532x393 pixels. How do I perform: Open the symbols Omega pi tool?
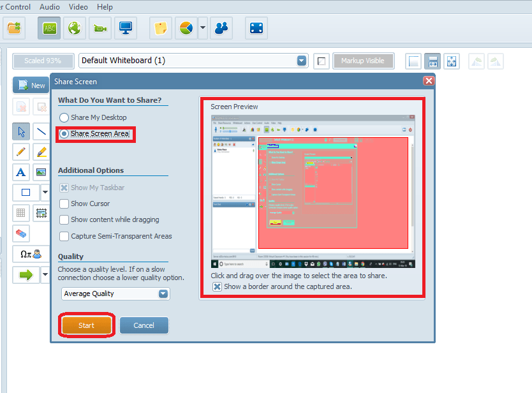coord(31,254)
